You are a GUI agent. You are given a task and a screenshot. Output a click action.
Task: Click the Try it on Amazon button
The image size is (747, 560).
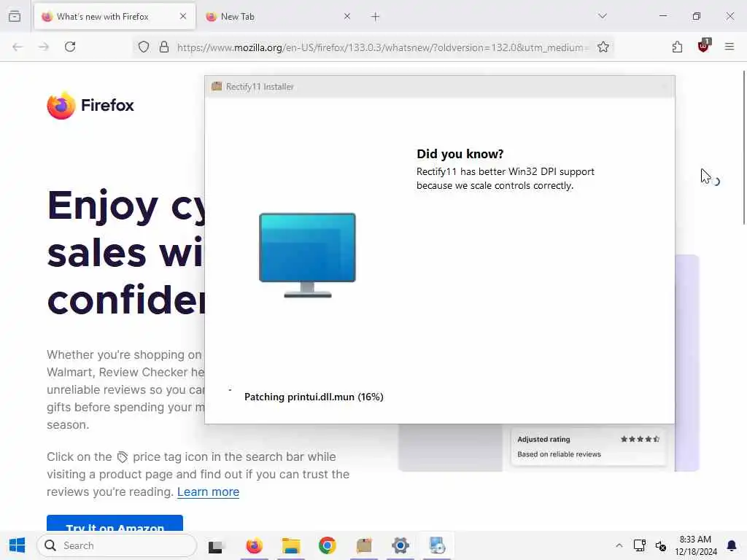click(x=115, y=524)
